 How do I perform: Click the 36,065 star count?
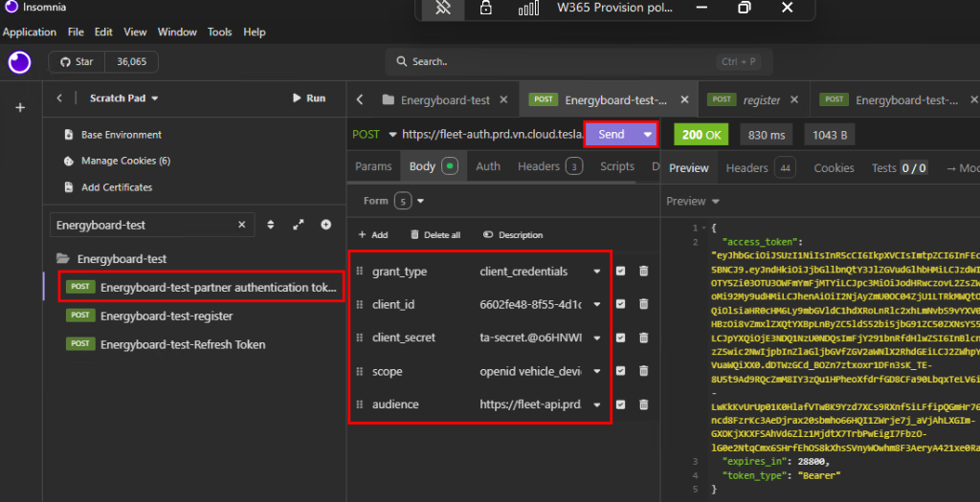click(x=131, y=62)
